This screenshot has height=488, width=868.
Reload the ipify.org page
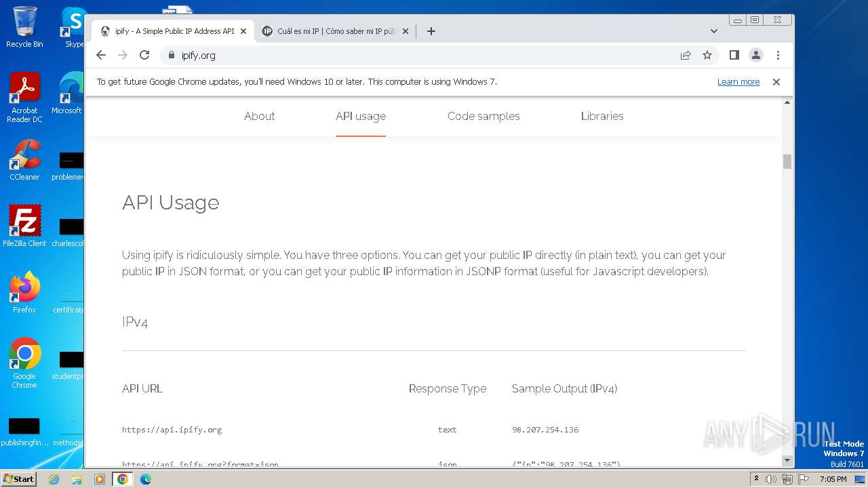[144, 55]
